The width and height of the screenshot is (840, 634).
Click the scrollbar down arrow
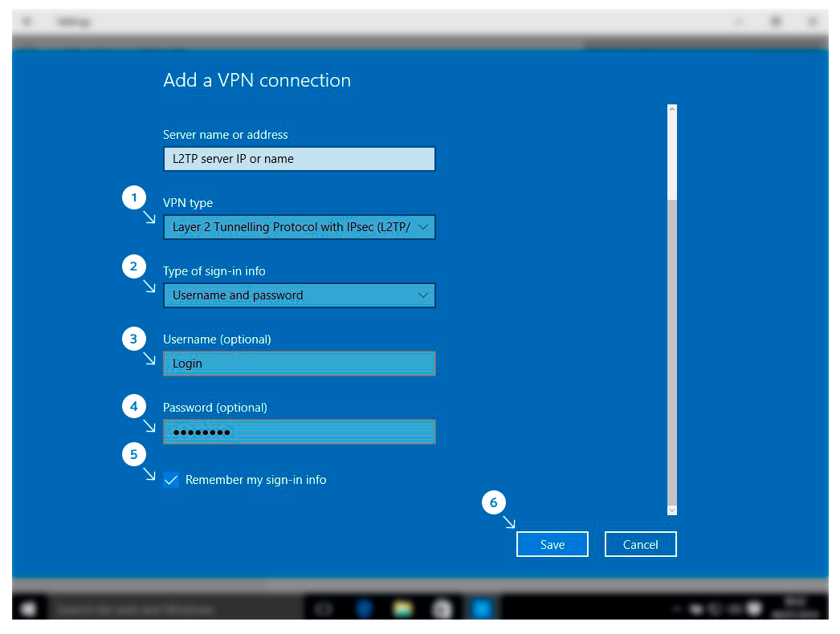(x=672, y=510)
